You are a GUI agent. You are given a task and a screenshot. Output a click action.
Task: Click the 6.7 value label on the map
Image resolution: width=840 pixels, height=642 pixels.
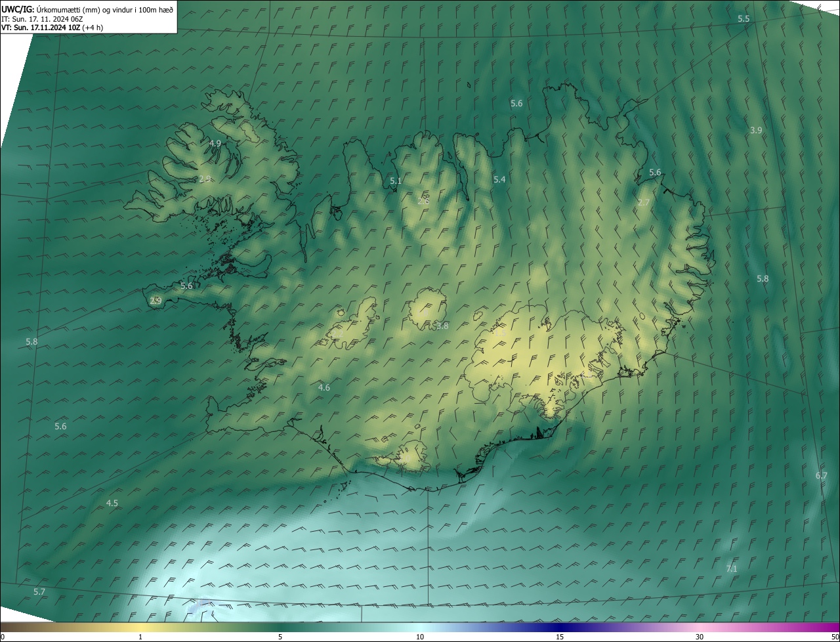822,475
